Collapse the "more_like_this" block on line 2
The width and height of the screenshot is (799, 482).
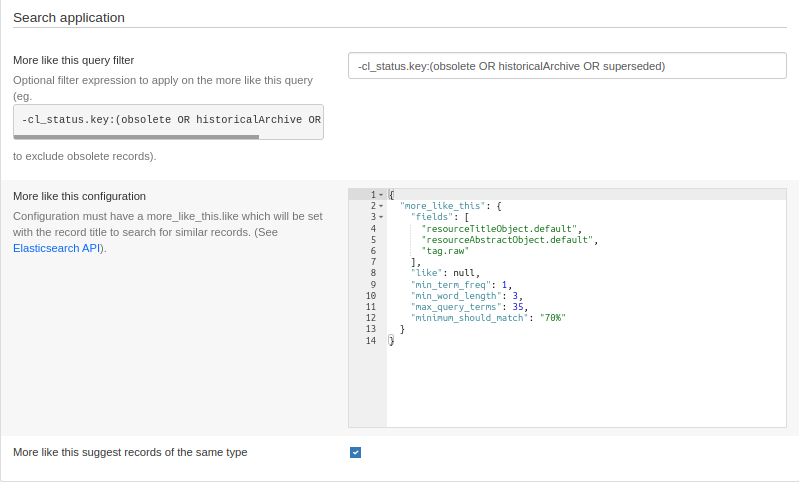(x=381, y=205)
